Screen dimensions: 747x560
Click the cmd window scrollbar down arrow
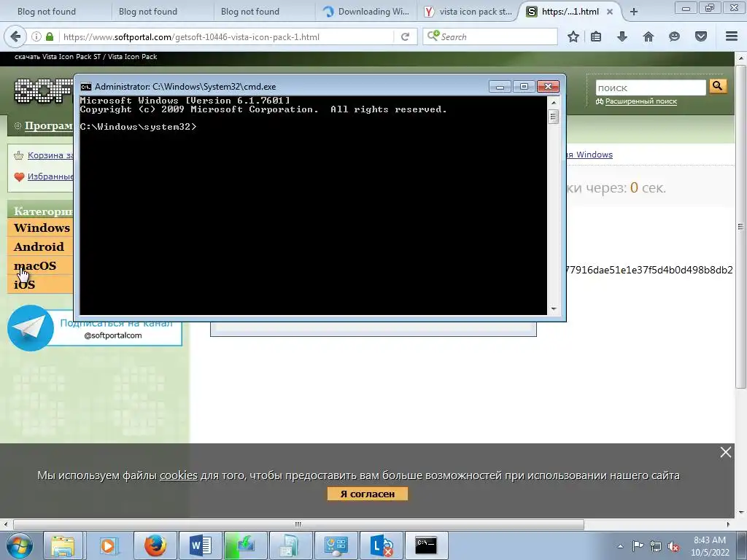554,309
